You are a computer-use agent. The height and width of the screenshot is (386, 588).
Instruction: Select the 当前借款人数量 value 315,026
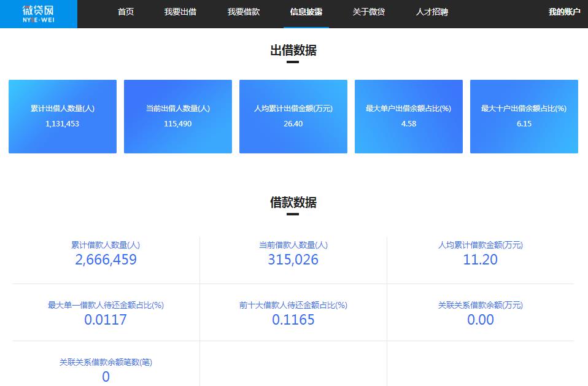click(293, 260)
